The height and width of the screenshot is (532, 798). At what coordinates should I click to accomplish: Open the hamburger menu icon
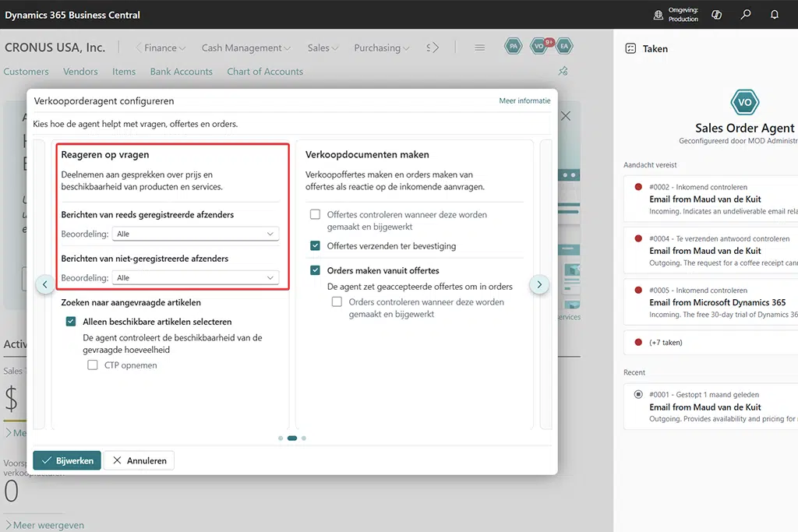[x=479, y=48]
